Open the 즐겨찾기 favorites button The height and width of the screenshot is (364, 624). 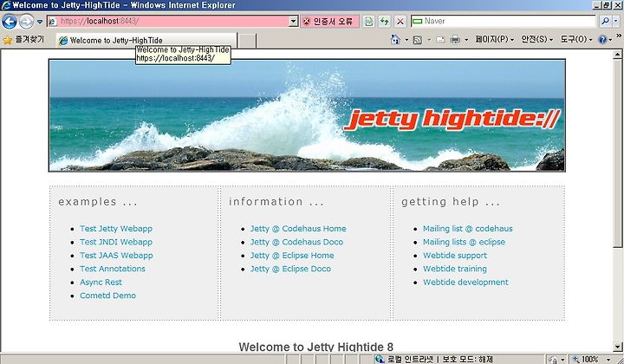point(23,40)
